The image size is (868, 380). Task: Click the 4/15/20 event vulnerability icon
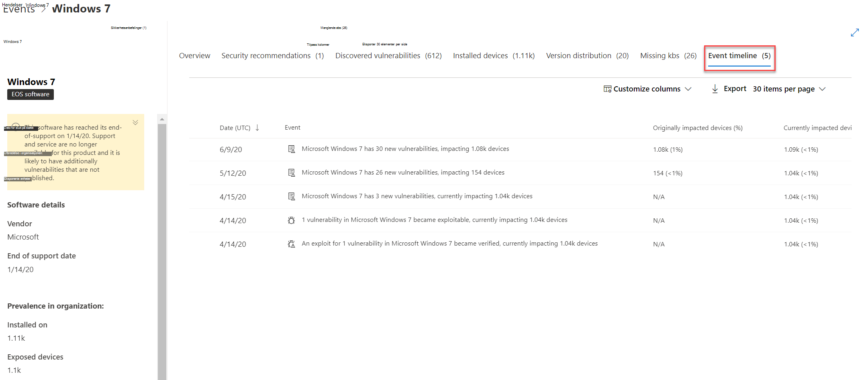292,197
